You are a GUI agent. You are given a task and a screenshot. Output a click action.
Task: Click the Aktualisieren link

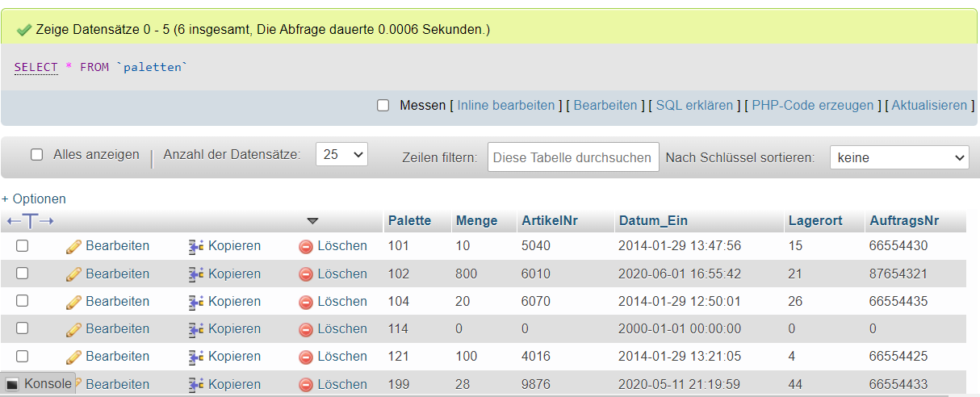[x=929, y=106]
